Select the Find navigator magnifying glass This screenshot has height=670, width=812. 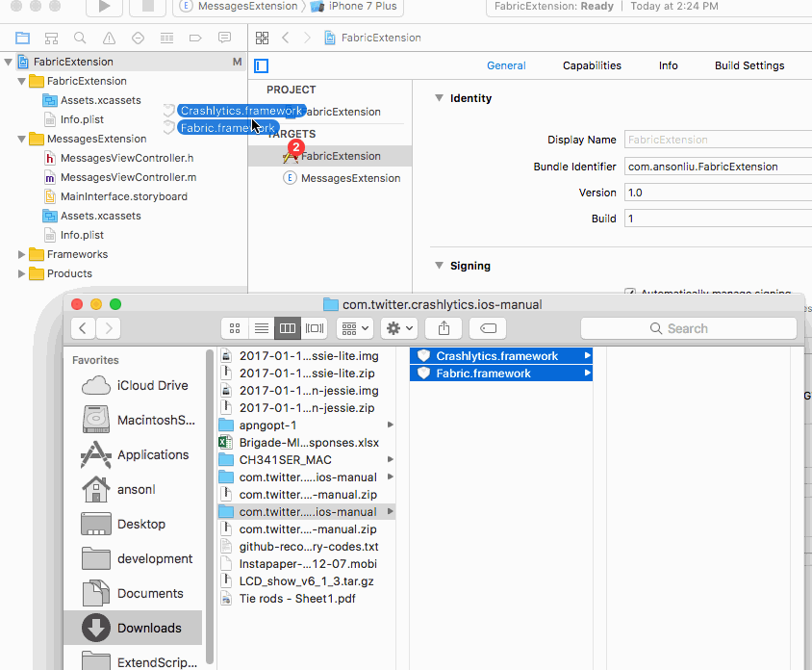tap(79, 38)
